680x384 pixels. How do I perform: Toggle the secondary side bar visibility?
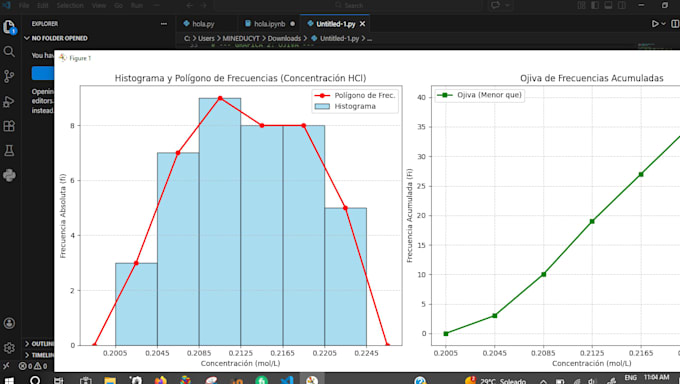tap(622, 5)
